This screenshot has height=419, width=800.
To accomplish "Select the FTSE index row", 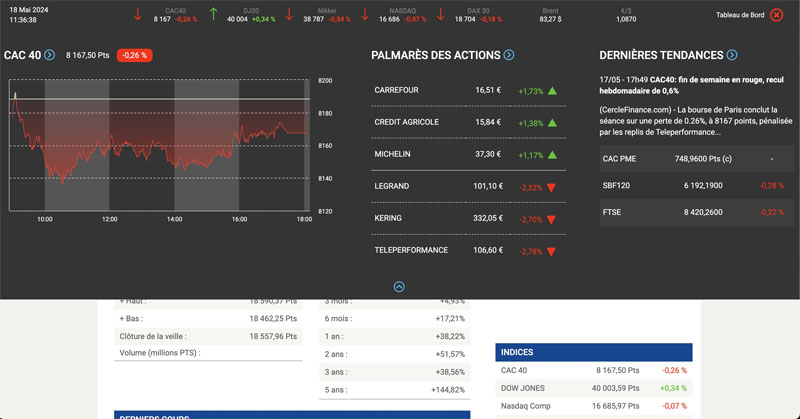I will click(x=696, y=212).
